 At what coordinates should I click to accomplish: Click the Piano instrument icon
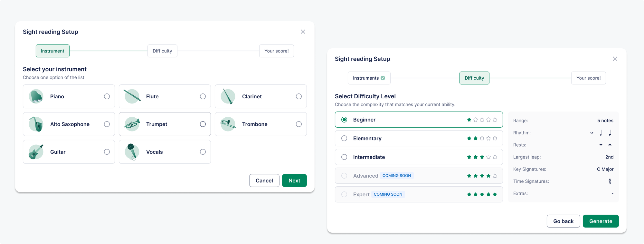[36, 96]
